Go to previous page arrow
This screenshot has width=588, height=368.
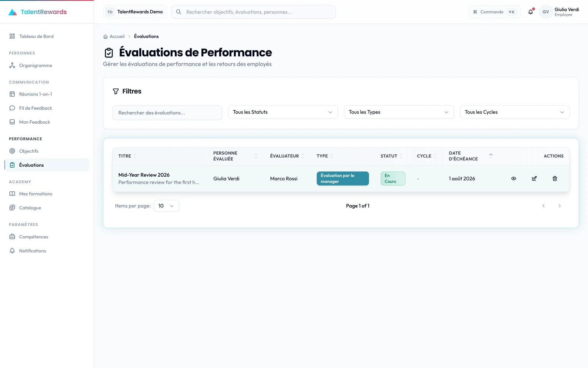(x=543, y=206)
